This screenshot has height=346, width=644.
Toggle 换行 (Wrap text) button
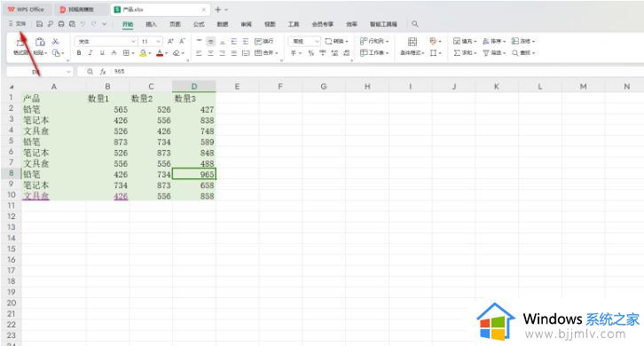coord(264,41)
